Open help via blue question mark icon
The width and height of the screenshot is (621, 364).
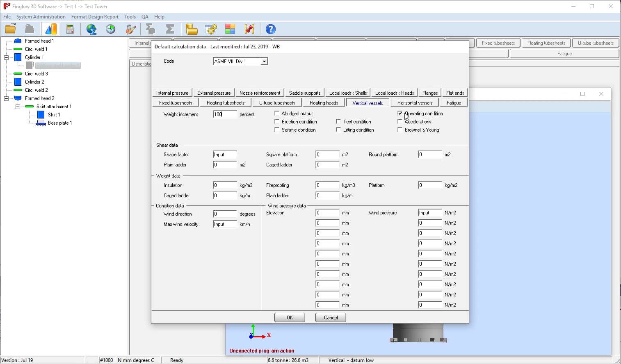(x=270, y=29)
